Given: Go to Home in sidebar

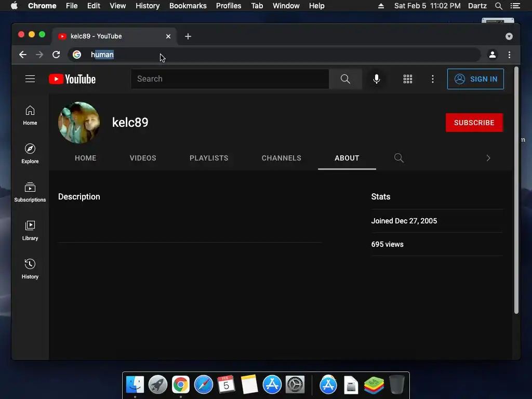Looking at the screenshot, I should pos(30,116).
